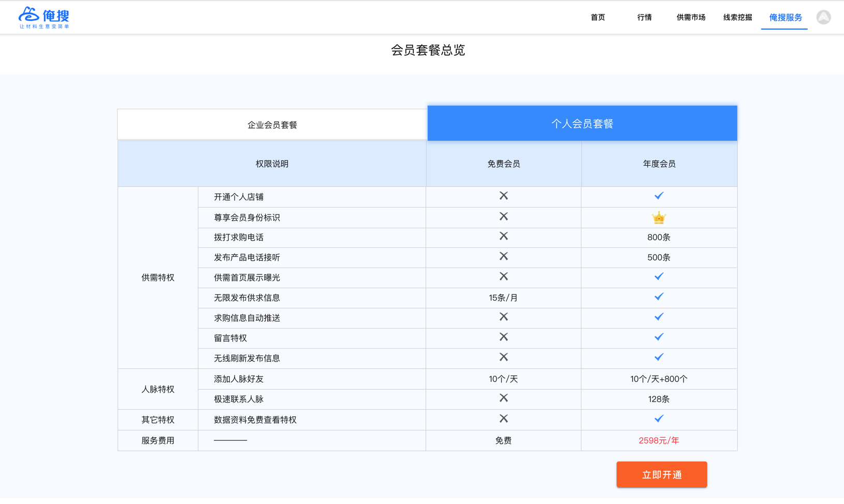844x504 pixels.
Task: Switch to 企业会员套餐 tab
Action: click(272, 125)
